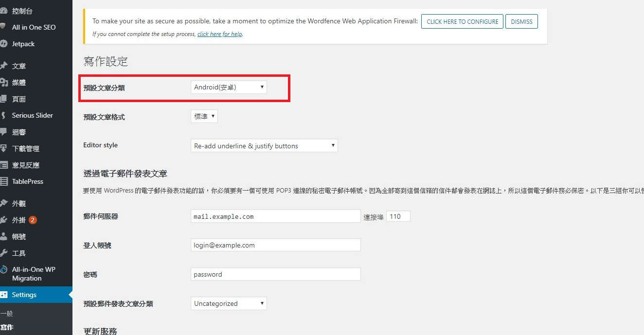Viewport: 644px width, 335px height.
Task: Click the media icon beside 媒體
Action: (3, 82)
